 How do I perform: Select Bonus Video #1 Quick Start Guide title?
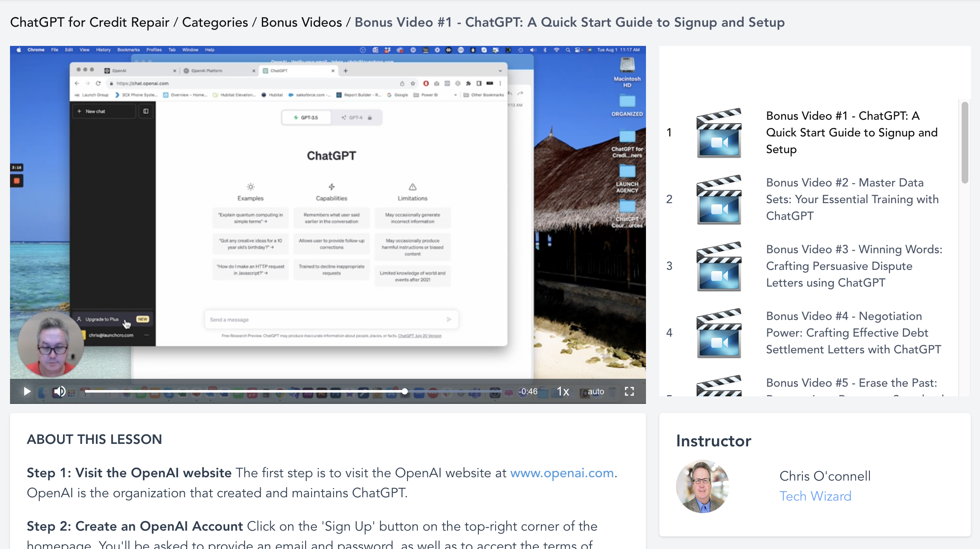click(852, 132)
